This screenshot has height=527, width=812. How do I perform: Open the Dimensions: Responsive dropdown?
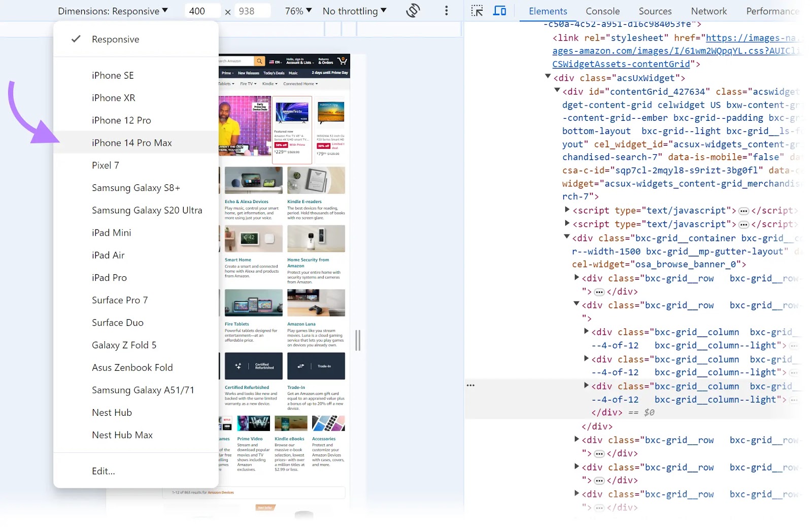[113, 11]
